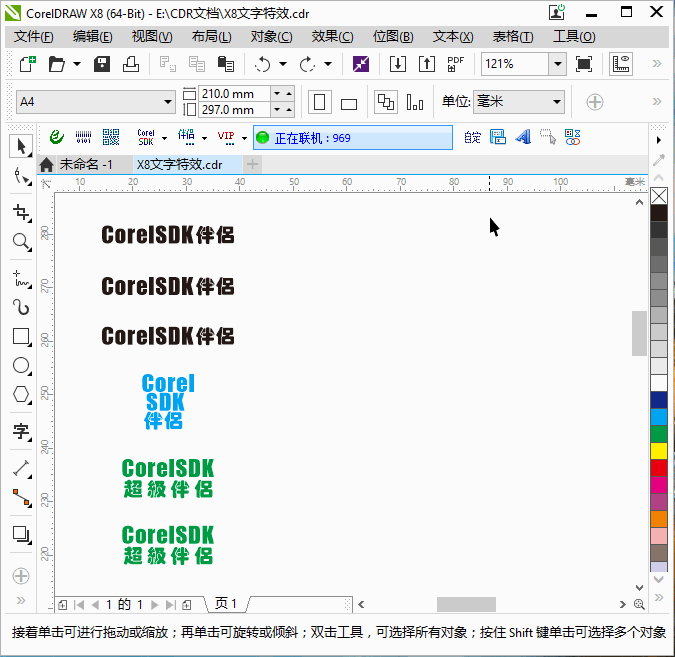Click the Print icon

(131, 64)
